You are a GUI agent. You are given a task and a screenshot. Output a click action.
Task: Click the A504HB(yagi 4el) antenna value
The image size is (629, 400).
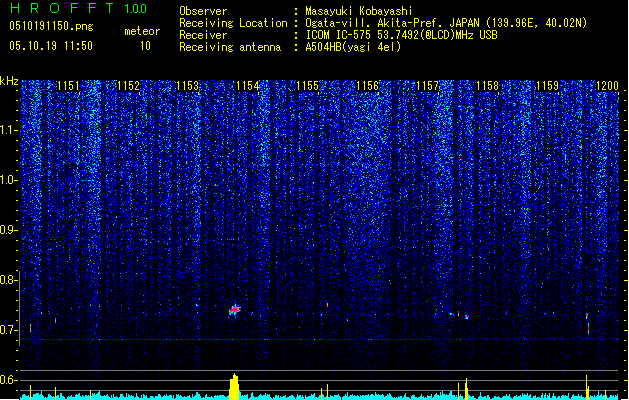pos(353,47)
